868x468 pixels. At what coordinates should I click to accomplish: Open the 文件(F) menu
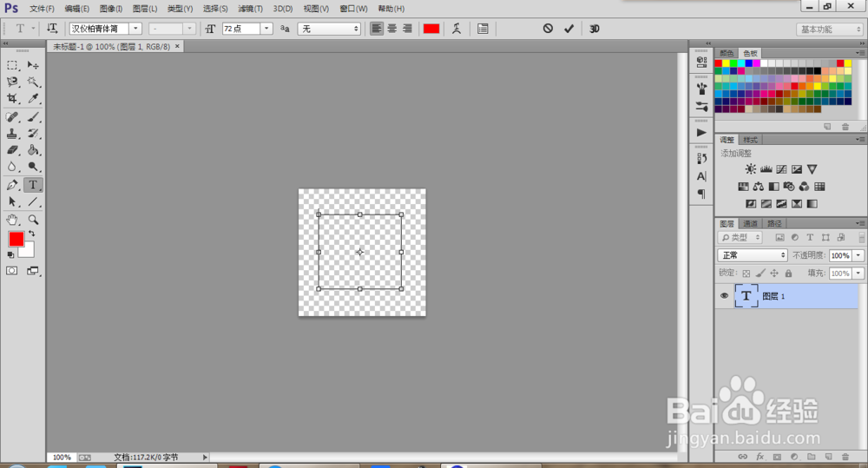coord(42,9)
